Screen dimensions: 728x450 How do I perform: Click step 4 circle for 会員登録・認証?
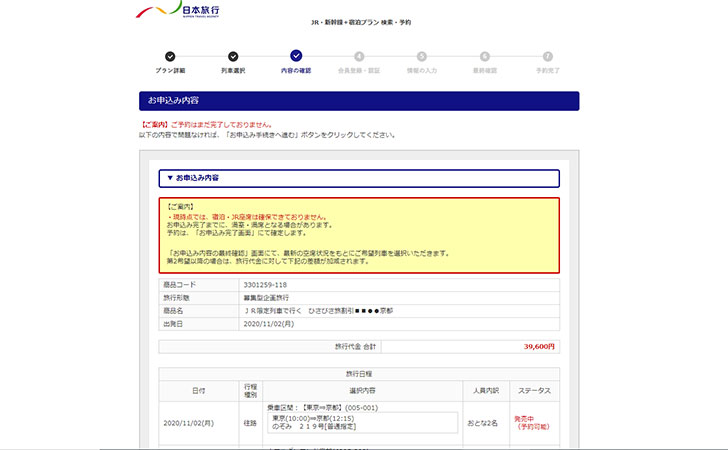click(359, 57)
